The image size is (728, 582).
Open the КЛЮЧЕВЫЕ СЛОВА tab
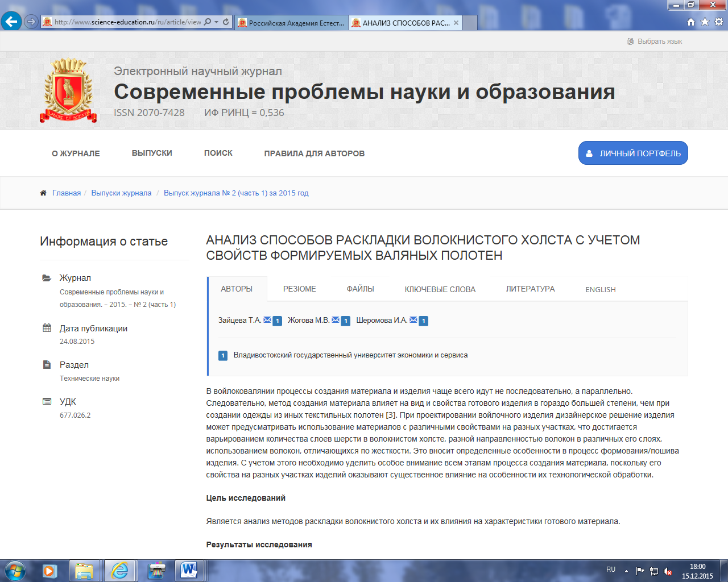coord(440,289)
